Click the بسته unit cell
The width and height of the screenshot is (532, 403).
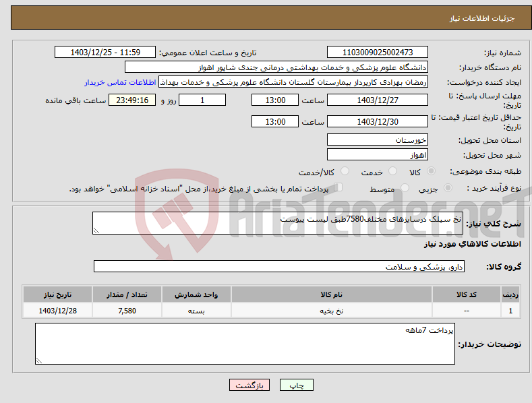point(196,311)
